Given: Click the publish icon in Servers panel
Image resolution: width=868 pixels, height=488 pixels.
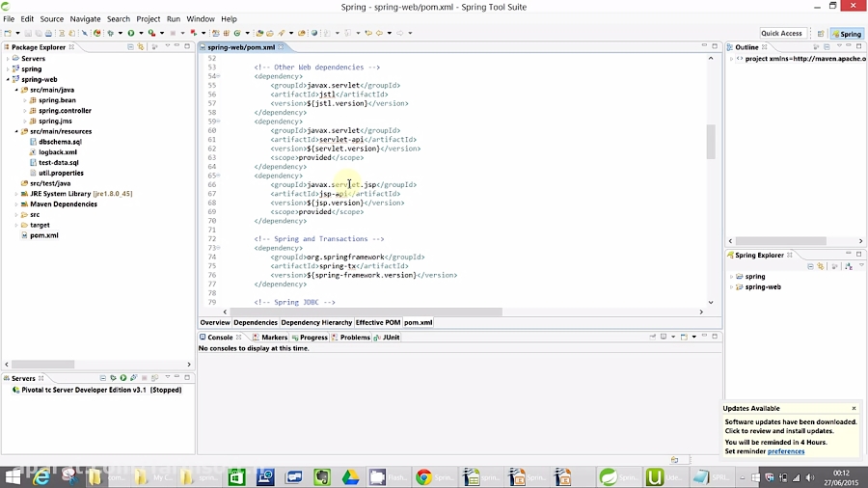Looking at the screenshot, I should (154, 378).
